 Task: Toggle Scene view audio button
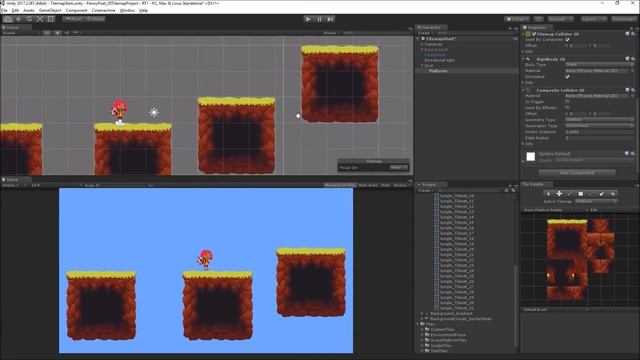click(67, 33)
